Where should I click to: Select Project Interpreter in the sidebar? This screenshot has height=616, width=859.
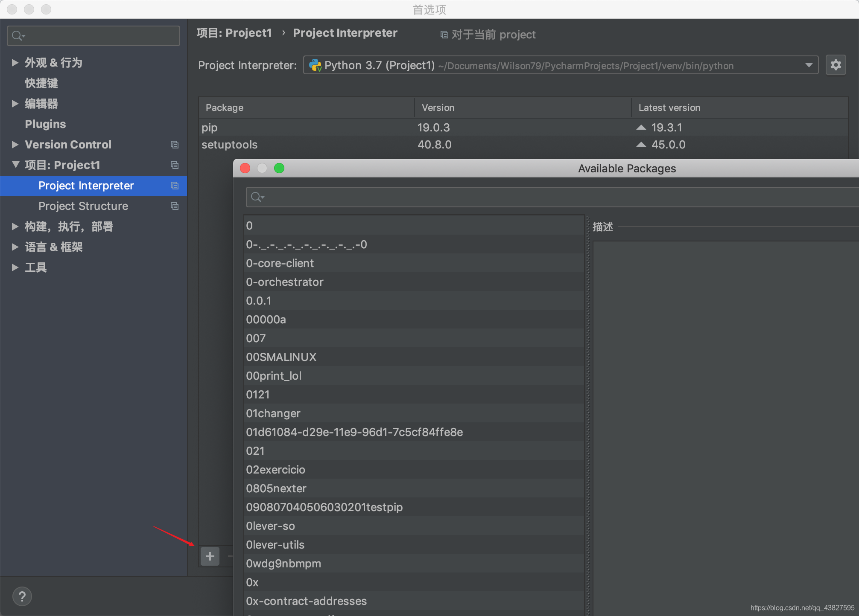tap(93, 186)
